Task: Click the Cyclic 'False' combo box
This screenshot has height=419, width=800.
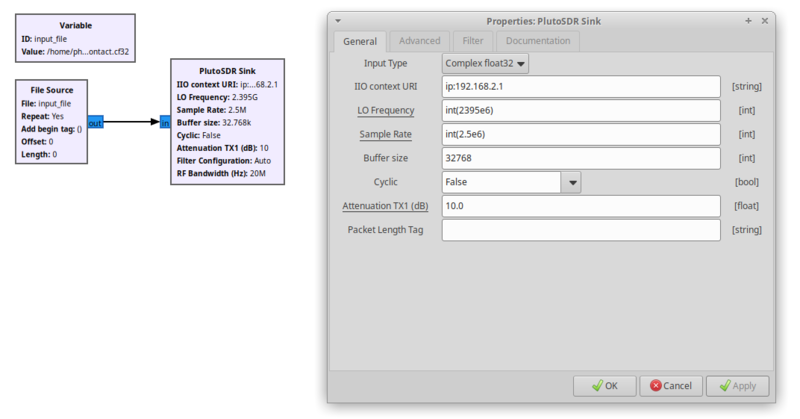Action: click(x=500, y=183)
